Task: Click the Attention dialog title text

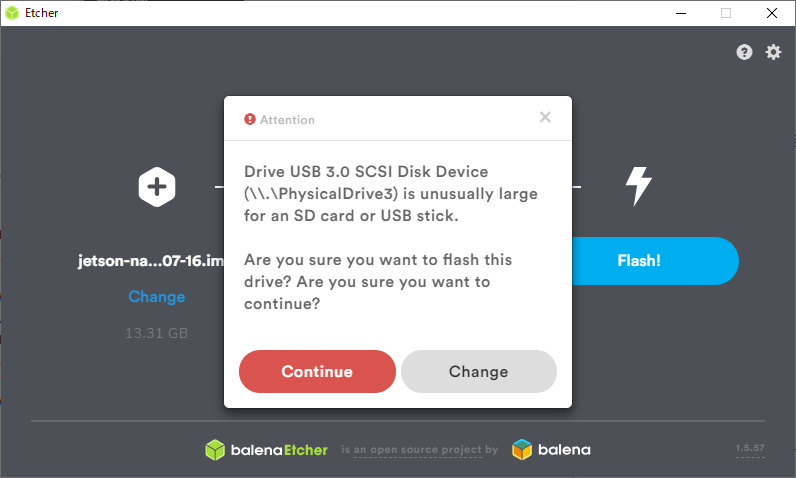Action: coord(287,120)
